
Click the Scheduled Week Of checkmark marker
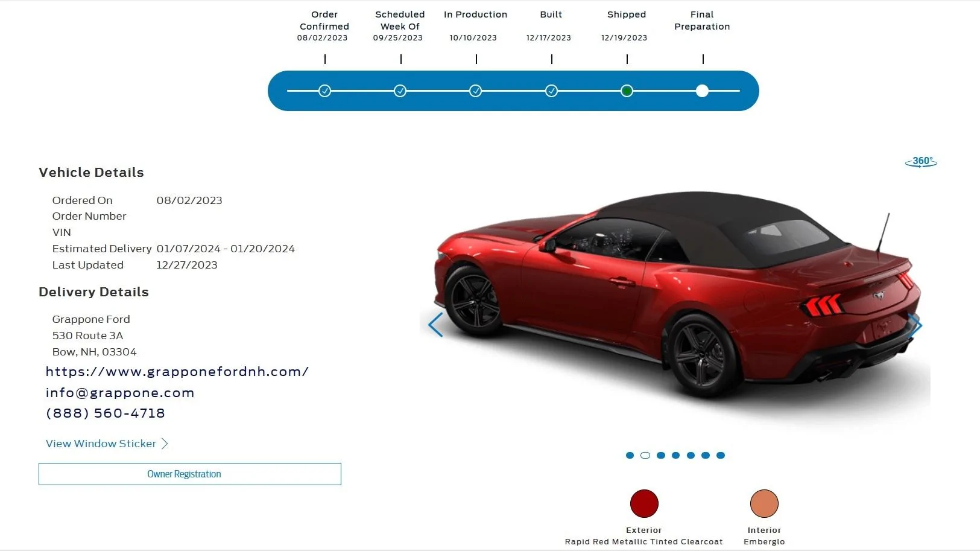pos(400,91)
